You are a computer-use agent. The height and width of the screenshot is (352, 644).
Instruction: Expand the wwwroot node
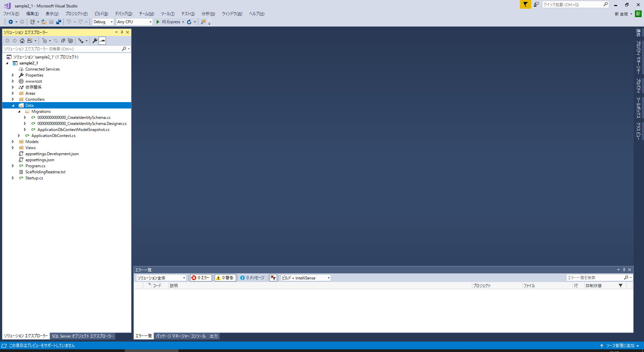pyautogui.click(x=13, y=81)
